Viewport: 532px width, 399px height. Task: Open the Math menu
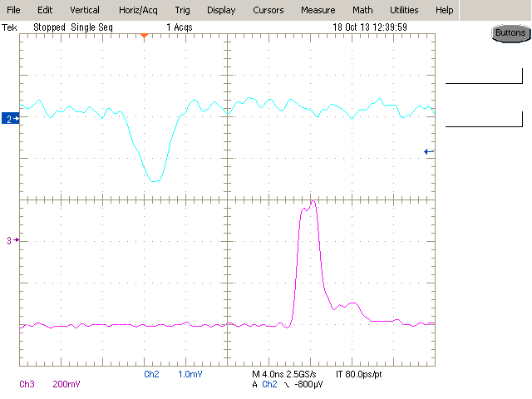(x=362, y=10)
